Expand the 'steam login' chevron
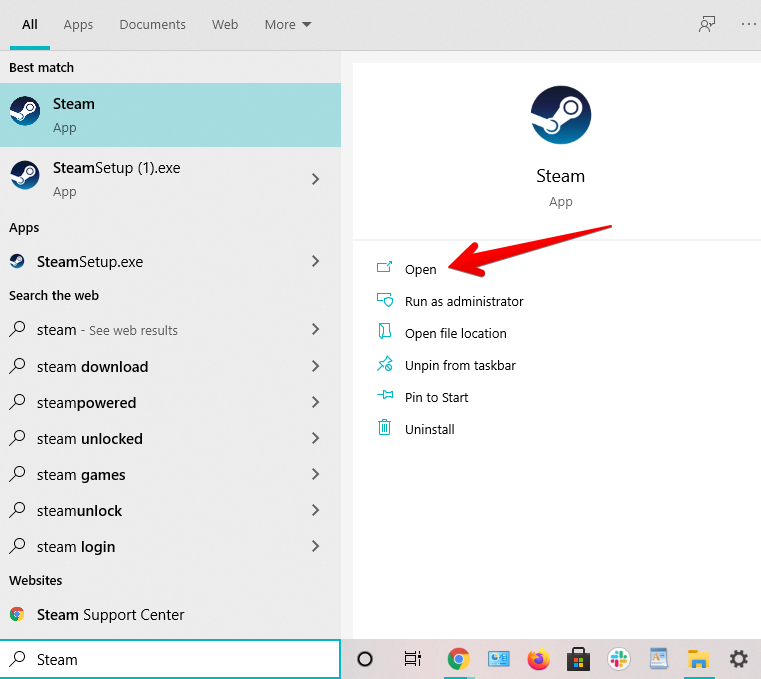This screenshot has height=679, width=761. tap(315, 546)
